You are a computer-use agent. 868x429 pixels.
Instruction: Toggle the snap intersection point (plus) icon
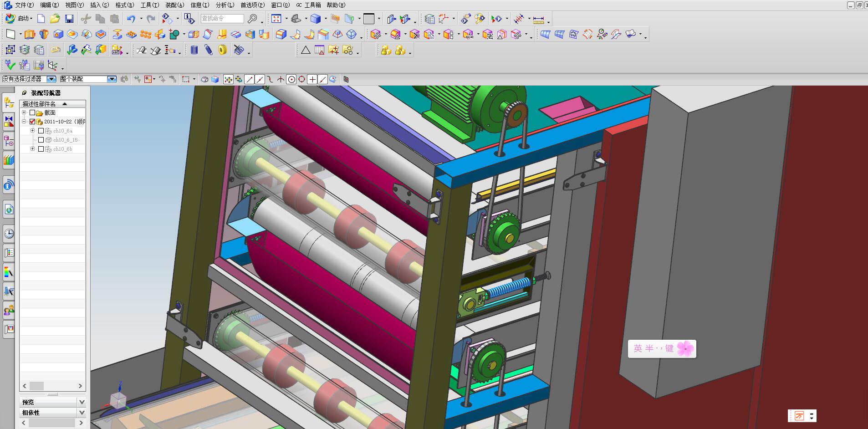coord(312,79)
